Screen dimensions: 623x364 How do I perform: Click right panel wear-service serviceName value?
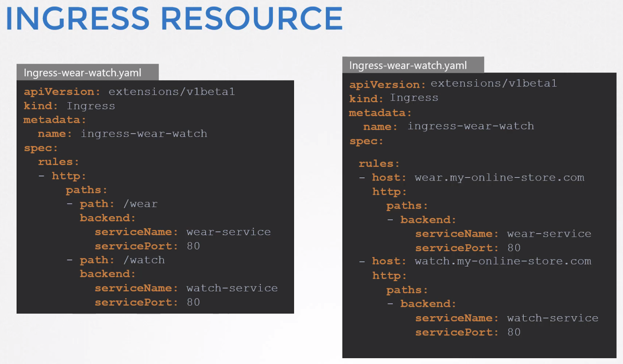coord(549,234)
